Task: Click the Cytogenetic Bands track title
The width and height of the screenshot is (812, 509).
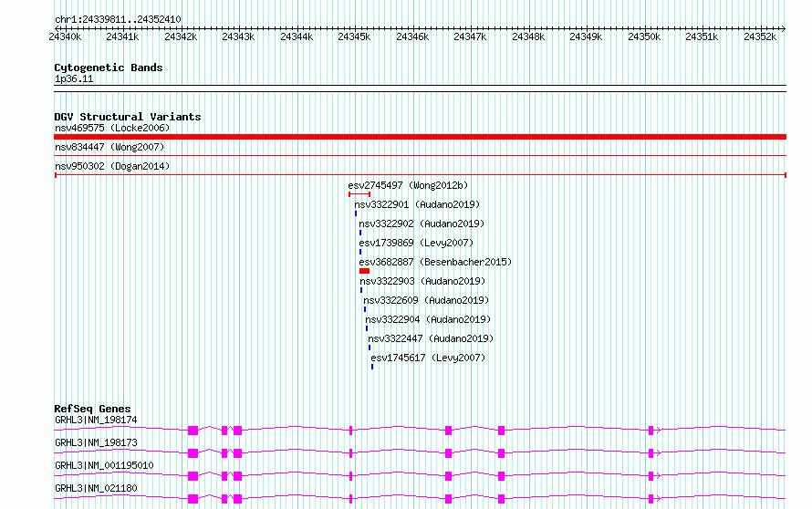Action: point(109,68)
